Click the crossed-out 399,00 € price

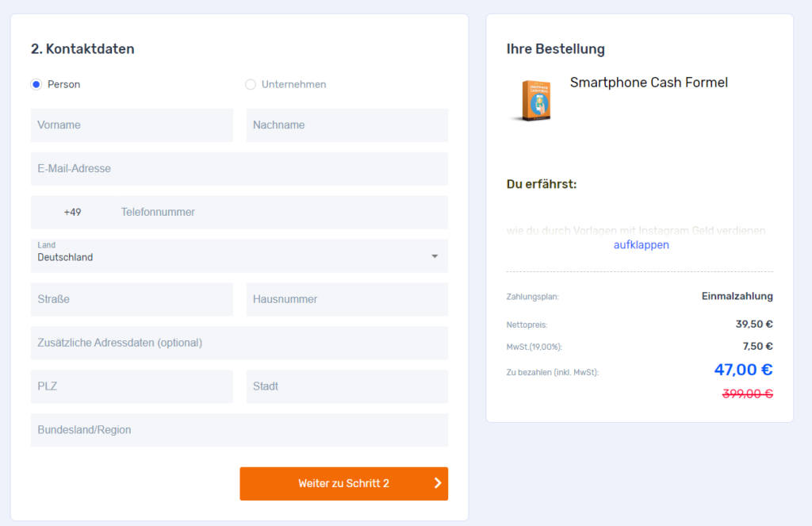747,394
